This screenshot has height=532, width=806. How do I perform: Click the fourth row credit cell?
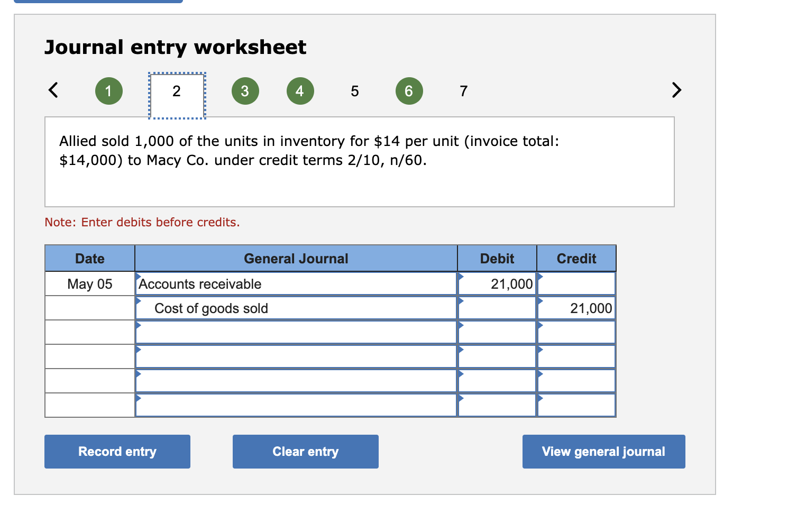click(576, 357)
